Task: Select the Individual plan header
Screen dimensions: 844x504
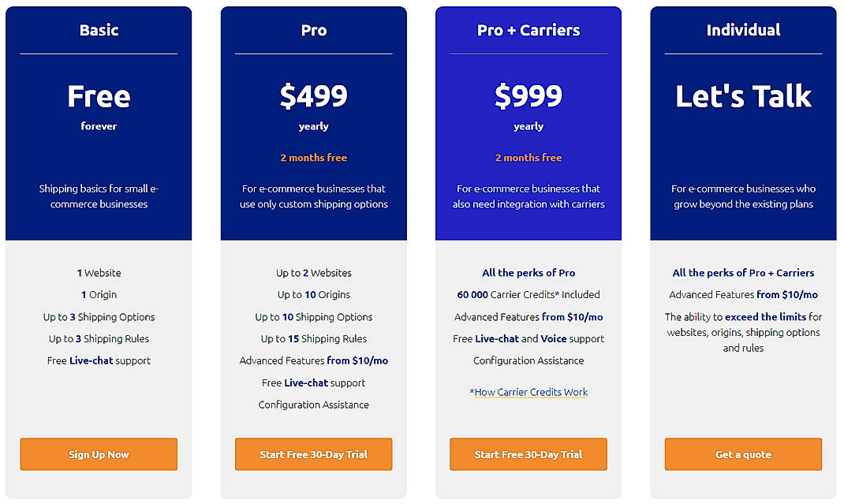Action: point(743,30)
